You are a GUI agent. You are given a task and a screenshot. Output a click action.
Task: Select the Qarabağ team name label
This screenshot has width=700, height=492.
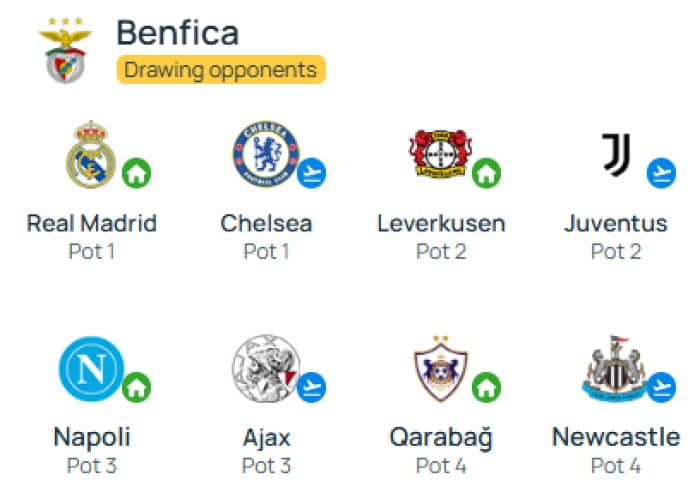click(x=441, y=438)
